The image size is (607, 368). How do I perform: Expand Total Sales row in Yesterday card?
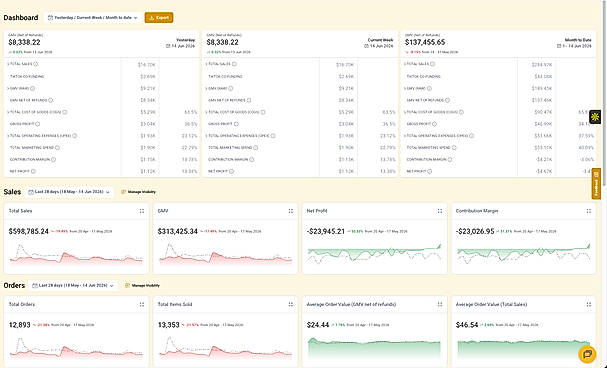point(8,64)
